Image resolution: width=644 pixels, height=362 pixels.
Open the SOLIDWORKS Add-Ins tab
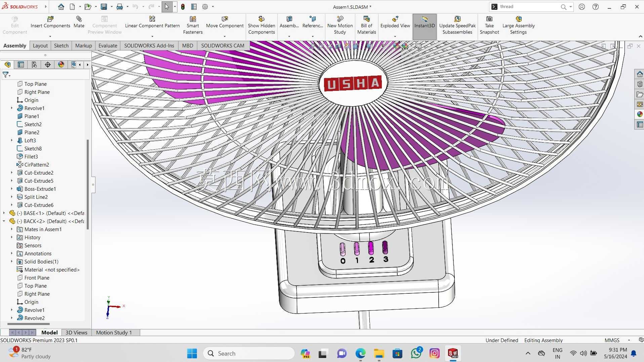click(149, 45)
